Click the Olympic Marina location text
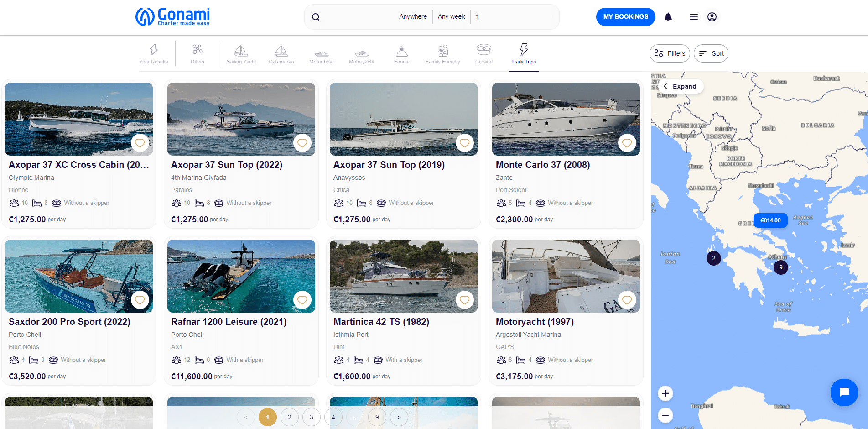This screenshot has height=429, width=868. pos(31,178)
